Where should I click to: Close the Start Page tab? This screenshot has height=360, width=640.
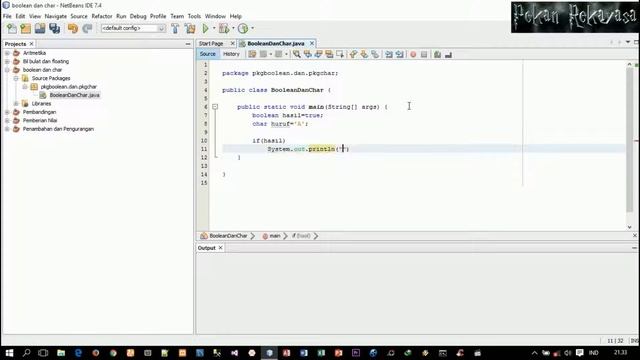(233, 43)
